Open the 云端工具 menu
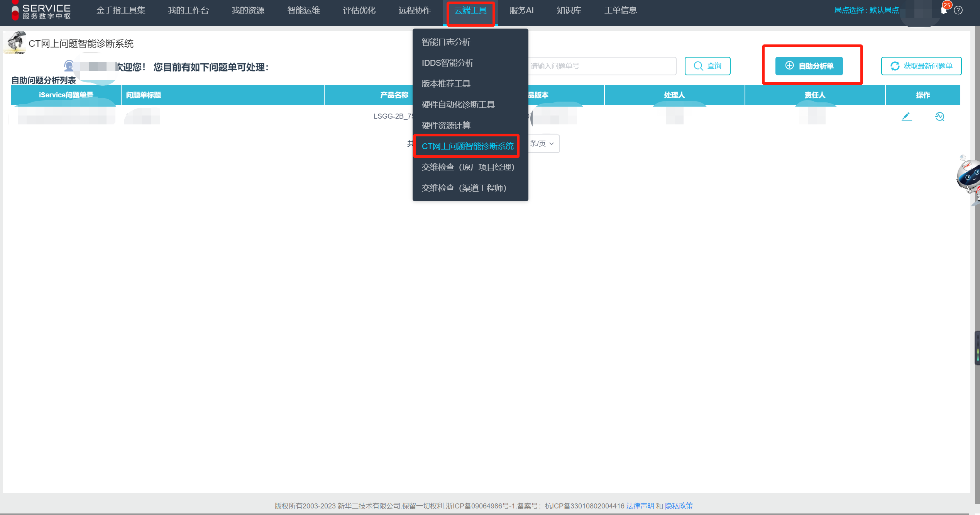The image size is (980, 515). 471,10
